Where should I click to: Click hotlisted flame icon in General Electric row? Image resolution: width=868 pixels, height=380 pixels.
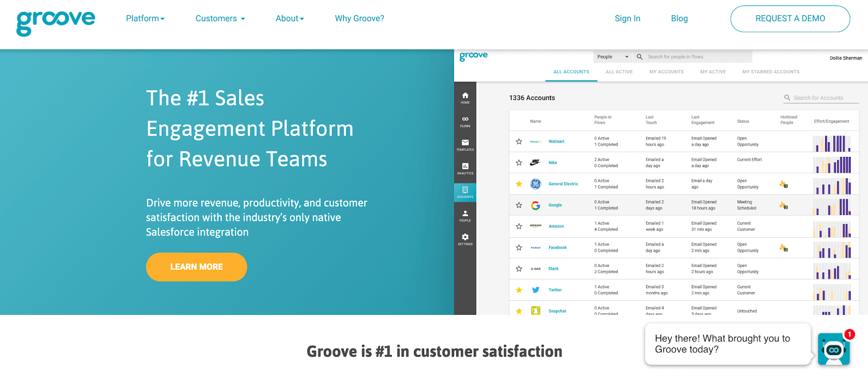pos(783,184)
